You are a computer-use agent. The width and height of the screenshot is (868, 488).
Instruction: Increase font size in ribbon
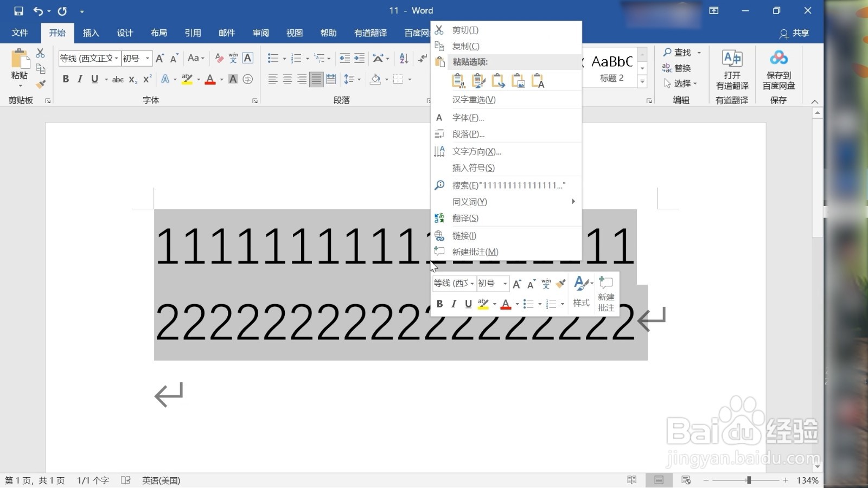pos(160,58)
